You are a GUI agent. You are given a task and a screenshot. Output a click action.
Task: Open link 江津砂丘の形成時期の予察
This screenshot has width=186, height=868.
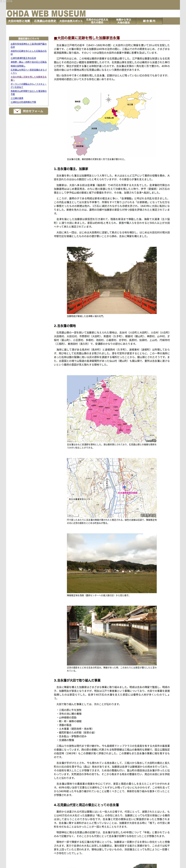23,102
